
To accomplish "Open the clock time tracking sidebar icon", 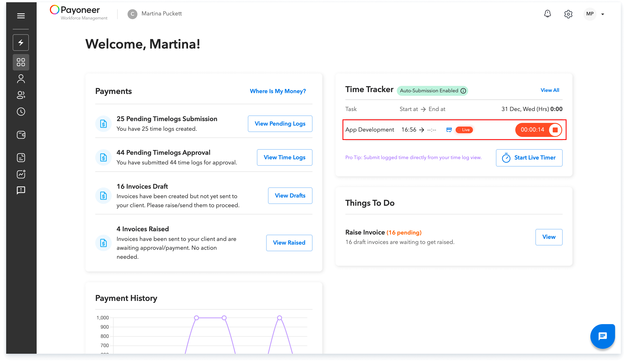I will pos(21,112).
